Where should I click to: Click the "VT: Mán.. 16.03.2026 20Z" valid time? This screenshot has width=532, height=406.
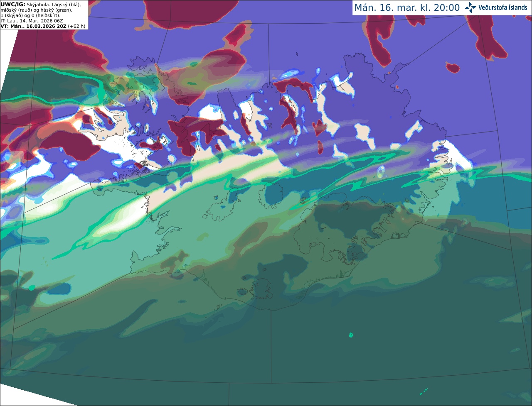34,26
